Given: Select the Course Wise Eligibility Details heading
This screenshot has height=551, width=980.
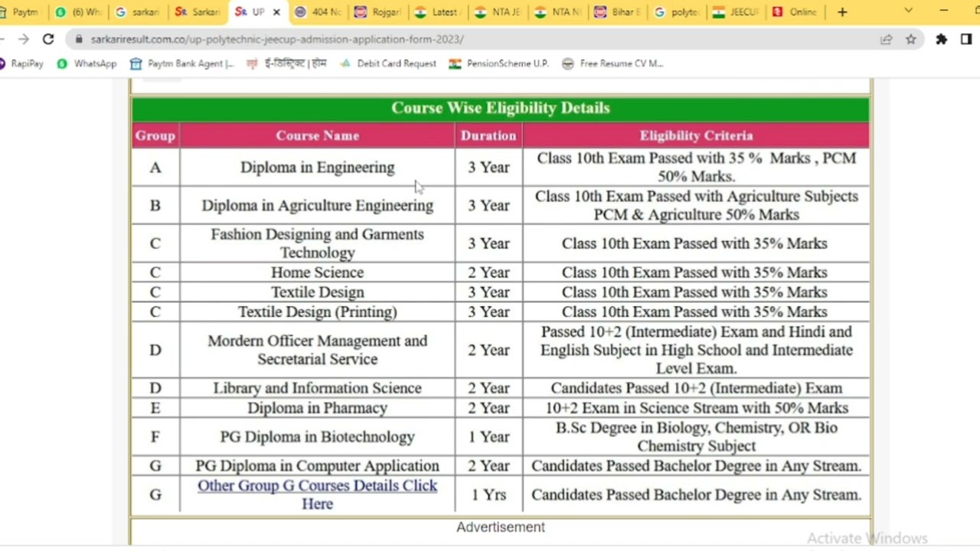Looking at the screenshot, I should point(501,108).
